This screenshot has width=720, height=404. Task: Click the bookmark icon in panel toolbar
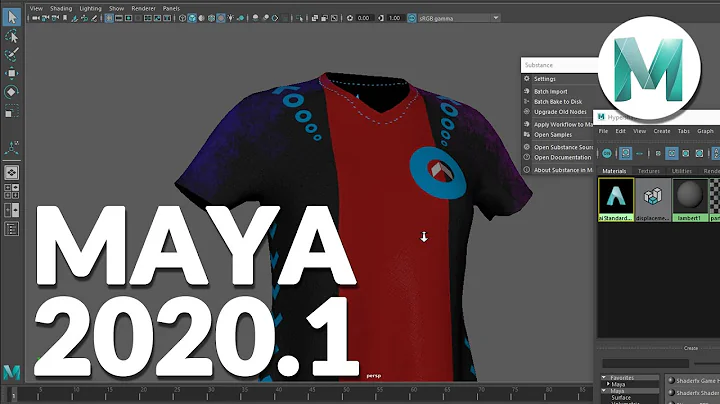(65, 18)
